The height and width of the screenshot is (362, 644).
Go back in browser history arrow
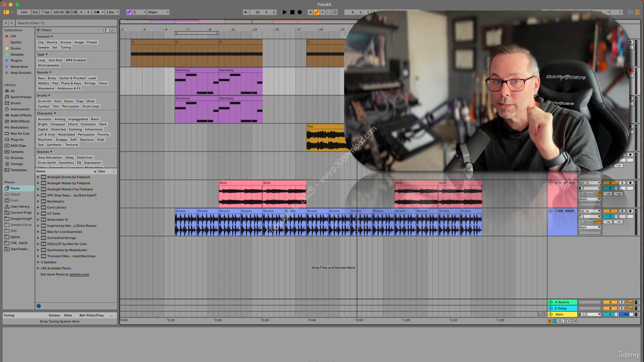(6, 23)
